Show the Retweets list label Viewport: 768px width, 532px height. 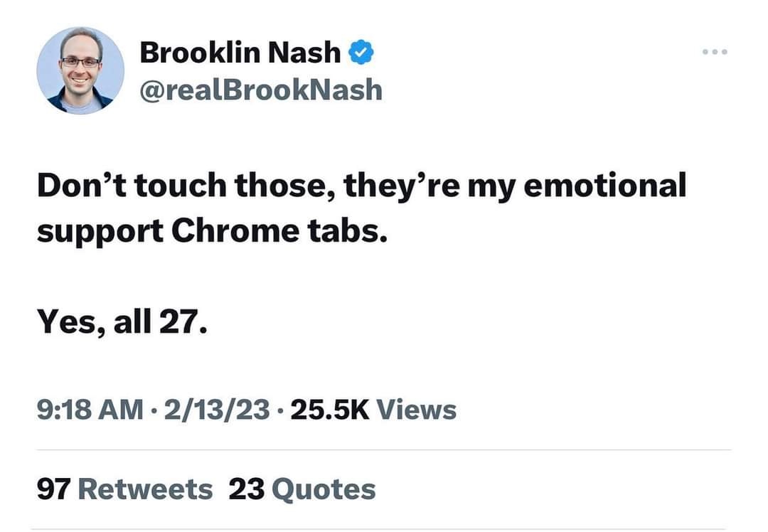145,489
